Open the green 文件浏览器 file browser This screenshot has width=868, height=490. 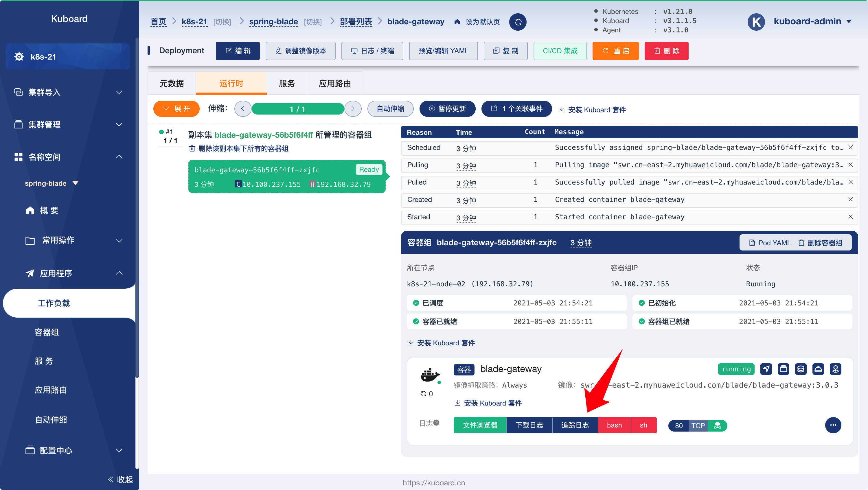coord(480,425)
